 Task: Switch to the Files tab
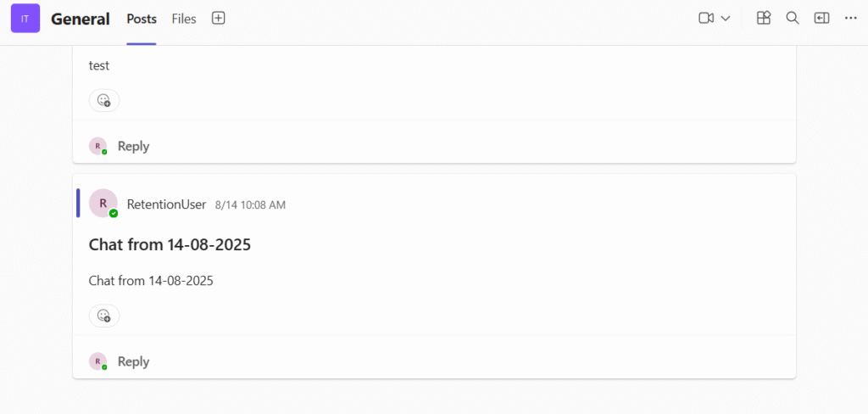(x=184, y=19)
